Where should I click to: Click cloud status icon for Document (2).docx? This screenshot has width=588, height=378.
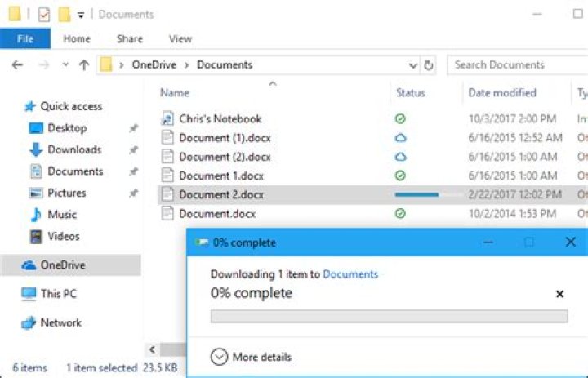coord(400,157)
